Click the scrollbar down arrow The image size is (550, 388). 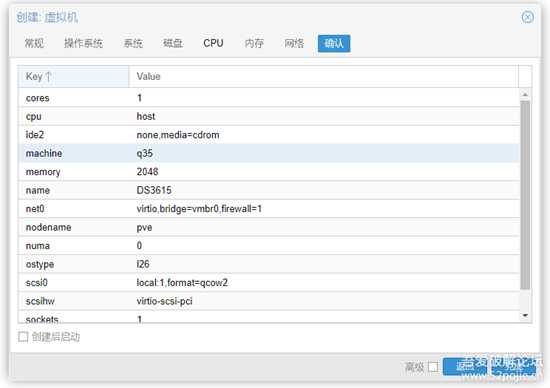point(525,315)
